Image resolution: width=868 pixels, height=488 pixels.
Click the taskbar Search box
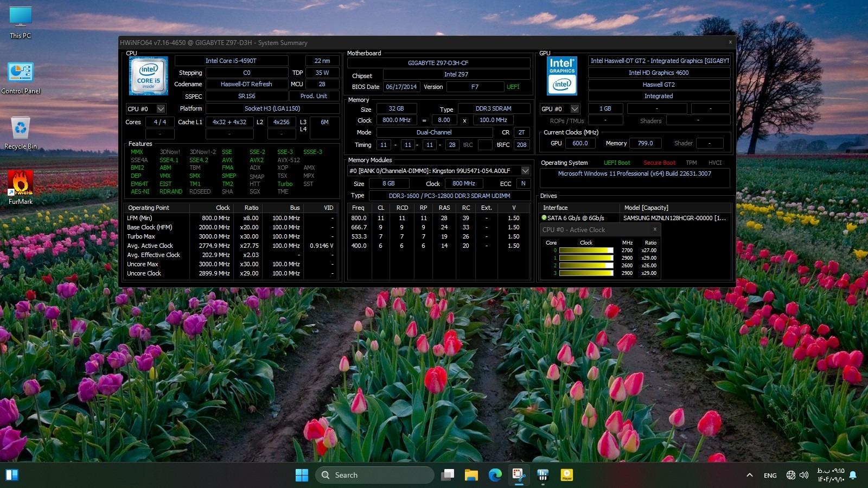pyautogui.click(x=374, y=475)
